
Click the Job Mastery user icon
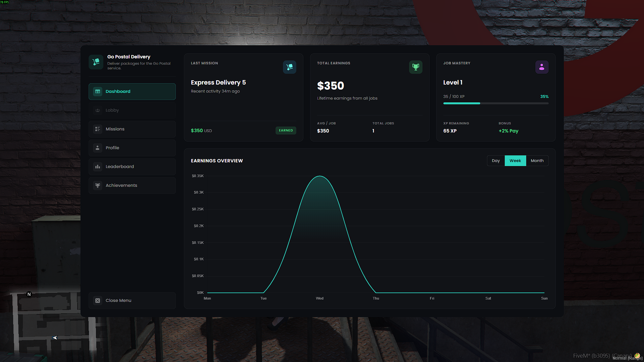tap(542, 67)
